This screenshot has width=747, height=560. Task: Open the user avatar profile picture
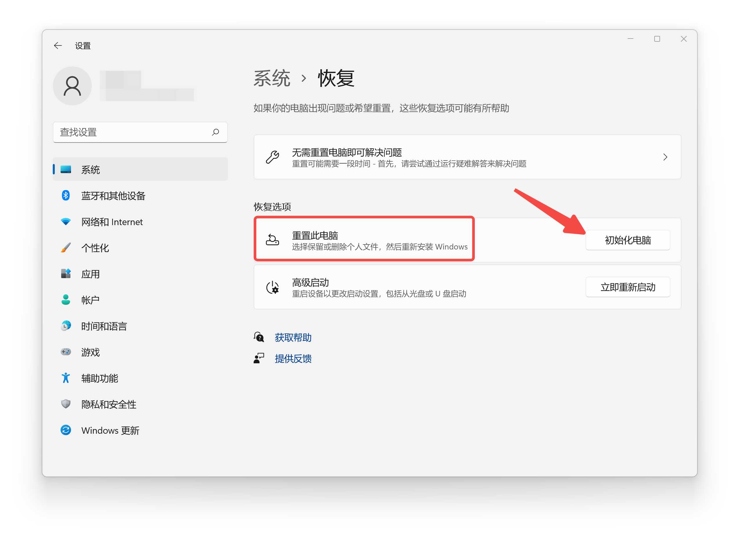coord(72,86)
